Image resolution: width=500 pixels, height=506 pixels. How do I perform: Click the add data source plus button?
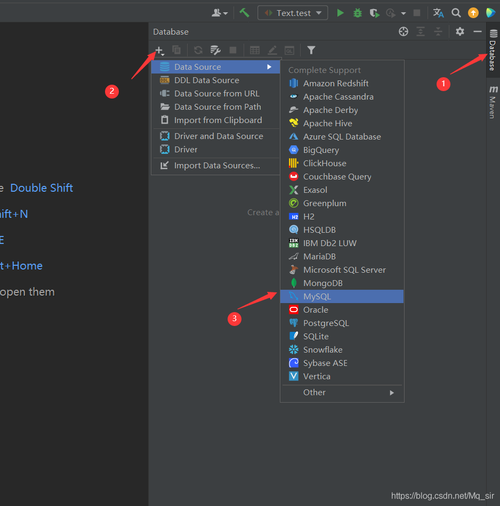click(159, 51)
